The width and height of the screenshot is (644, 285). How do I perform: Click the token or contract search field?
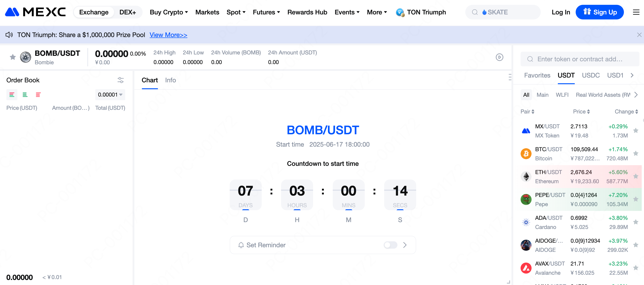point(580,59)
